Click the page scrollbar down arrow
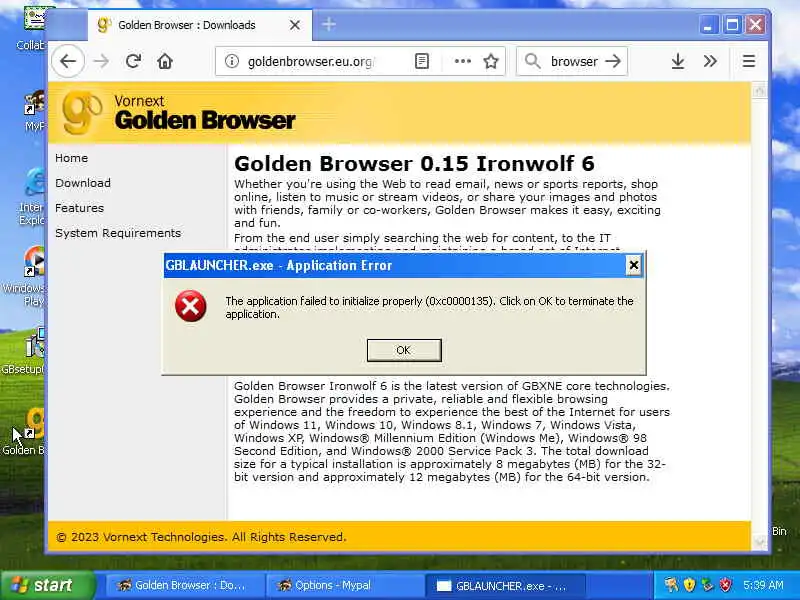This screenshot has width=800, height=600. 759,542
